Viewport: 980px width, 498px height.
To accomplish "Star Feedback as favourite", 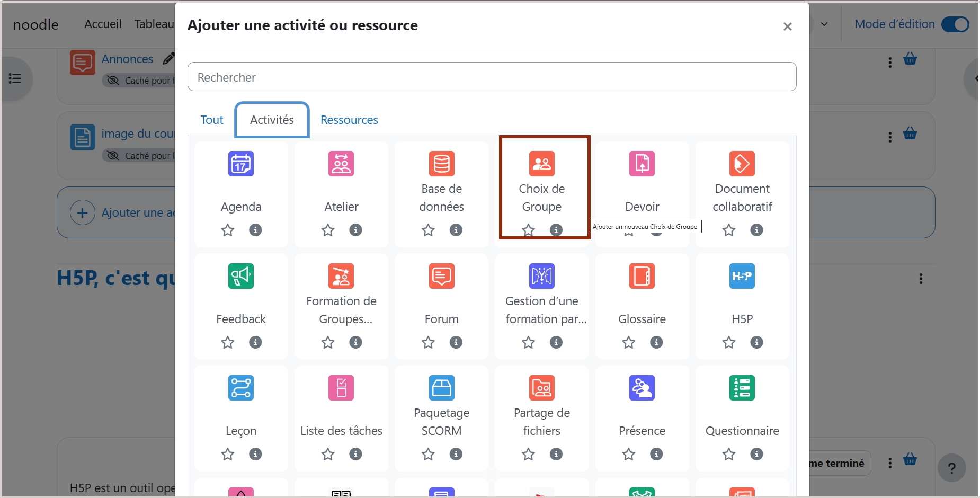I will (x=228, y=342).
